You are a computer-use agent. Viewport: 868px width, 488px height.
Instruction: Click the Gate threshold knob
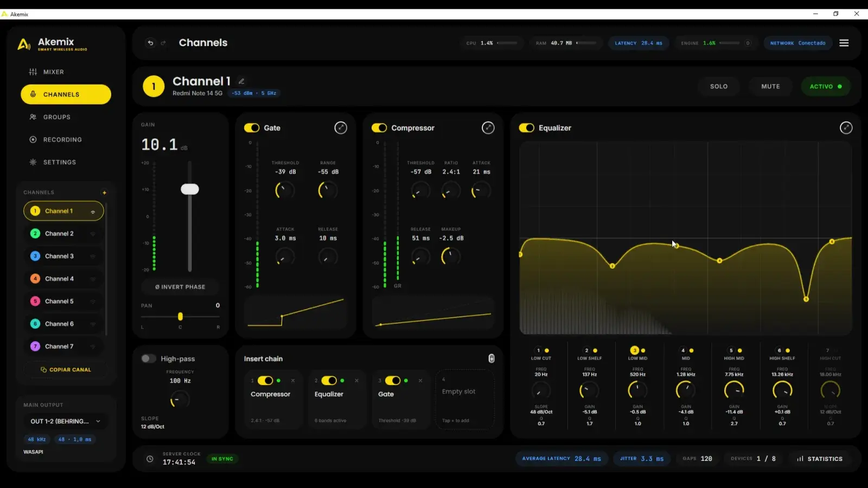(x=285, y=190)
